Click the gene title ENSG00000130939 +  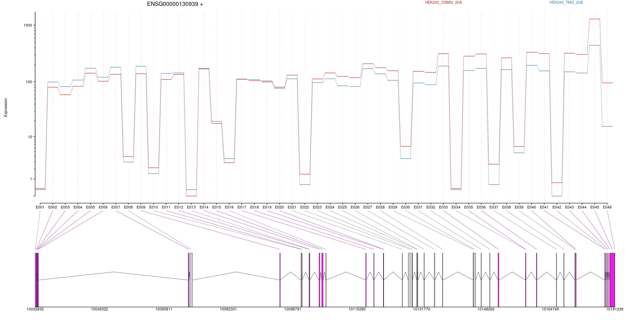pyautogui.click(x=175, y=4)
